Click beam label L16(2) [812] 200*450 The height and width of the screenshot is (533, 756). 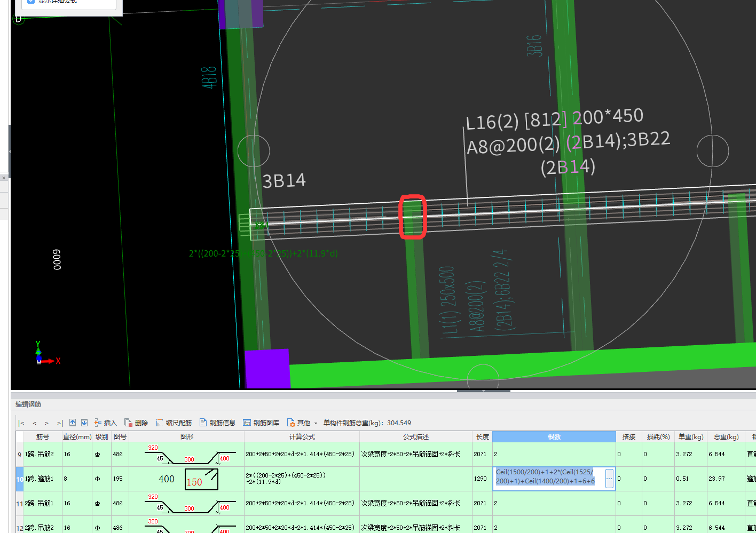pos(554,119)
